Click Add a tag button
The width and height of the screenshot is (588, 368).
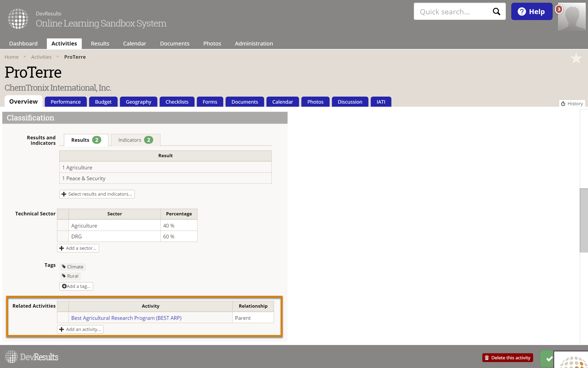[76, 286]
